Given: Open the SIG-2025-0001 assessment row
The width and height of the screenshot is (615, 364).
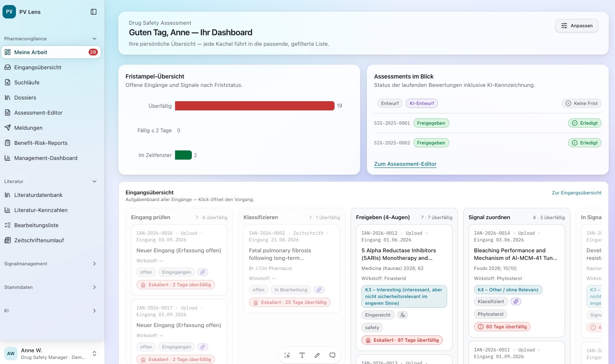Looking at the screenshot, I should click(487, 123).
